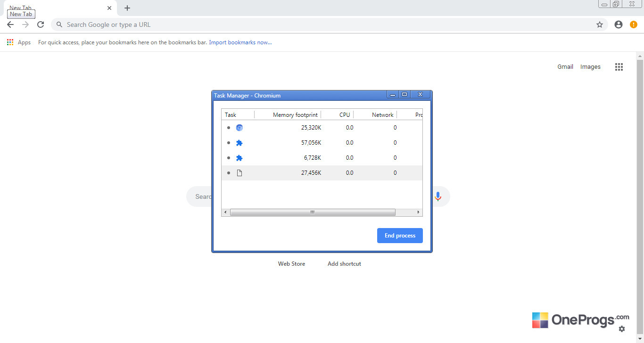Minimize the Task Manager window
This screenshot has width=644, height=343.
click(x=393, y=94)
